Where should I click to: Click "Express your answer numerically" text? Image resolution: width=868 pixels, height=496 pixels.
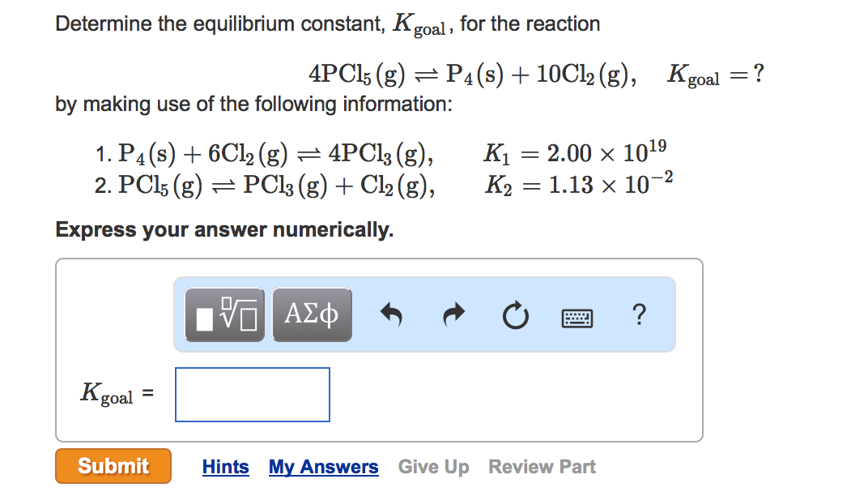pos(224,229)
